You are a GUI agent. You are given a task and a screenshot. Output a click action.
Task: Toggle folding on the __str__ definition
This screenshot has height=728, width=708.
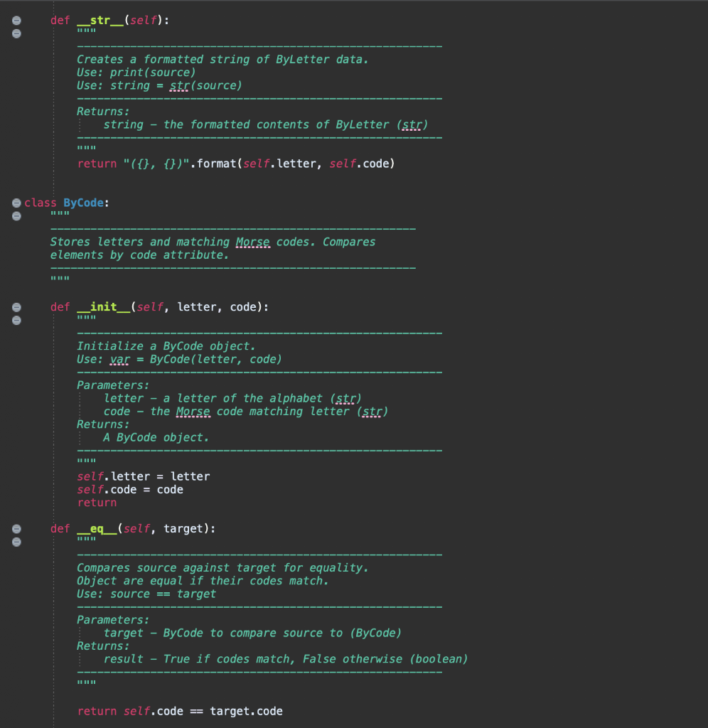click(16, 20)
